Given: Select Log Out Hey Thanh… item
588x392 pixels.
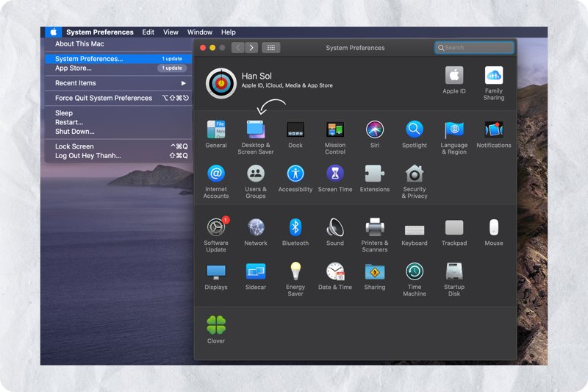Looking at the screenshot, I should [118, 156].
